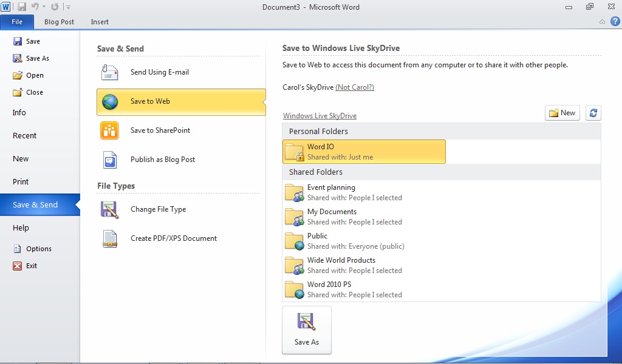The width and height of the screenshot is (622, 364).
Task: Click the Save to Web globe icon
Action: coord(110,102)
